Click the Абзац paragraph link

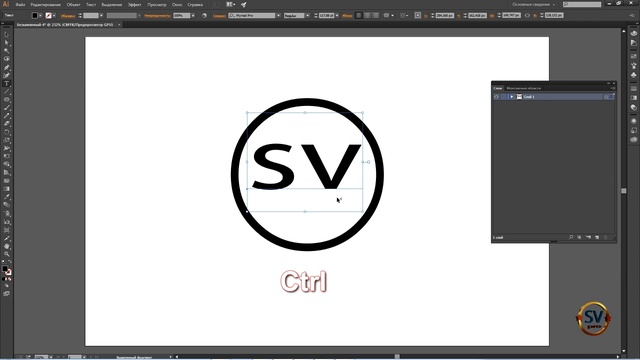pos(347,16)
